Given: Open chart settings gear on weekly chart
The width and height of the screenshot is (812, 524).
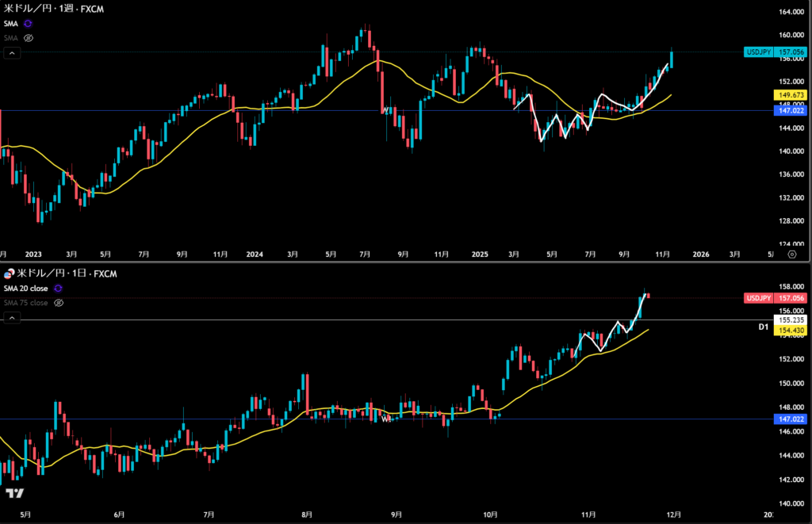Looking at the screenshot, I should point(791,254).
